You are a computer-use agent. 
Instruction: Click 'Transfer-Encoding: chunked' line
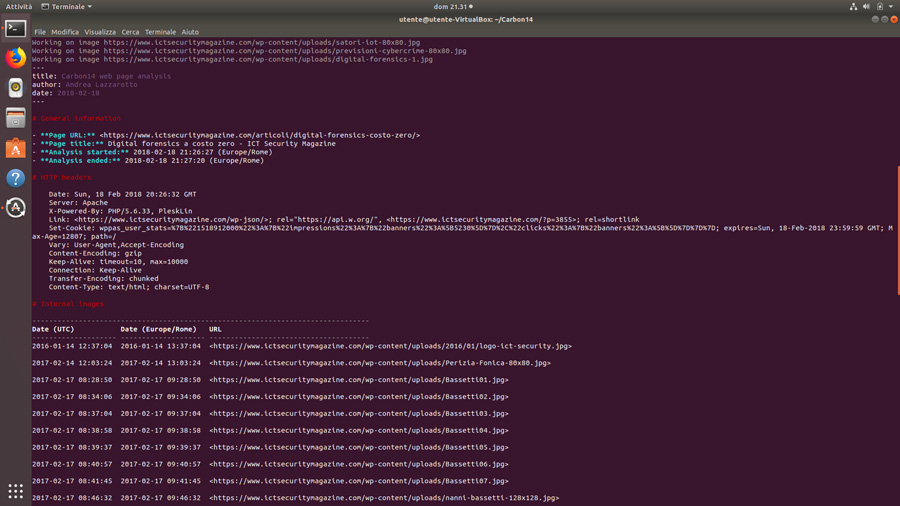pos(103,278)
